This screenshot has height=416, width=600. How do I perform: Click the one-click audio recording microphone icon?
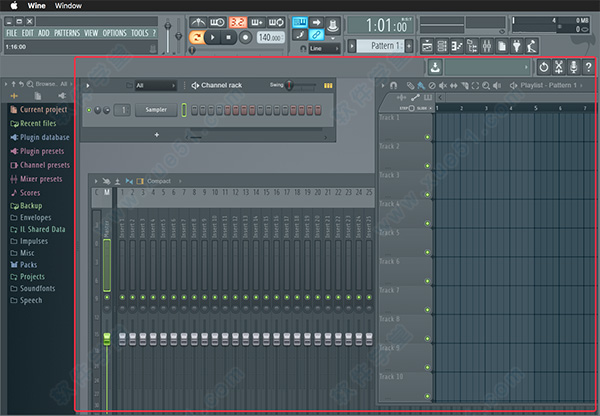click(x=574, y=67)
